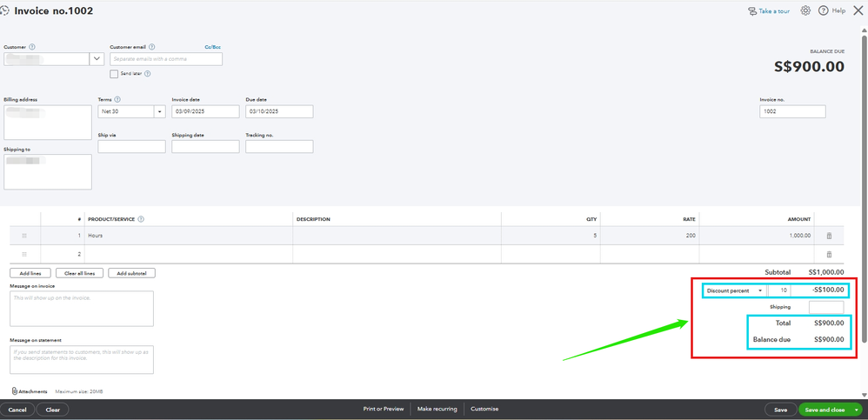The image size is (868, 420).
Task: Delete line 2 with trash icon
Action: click(x=829, y=254)
